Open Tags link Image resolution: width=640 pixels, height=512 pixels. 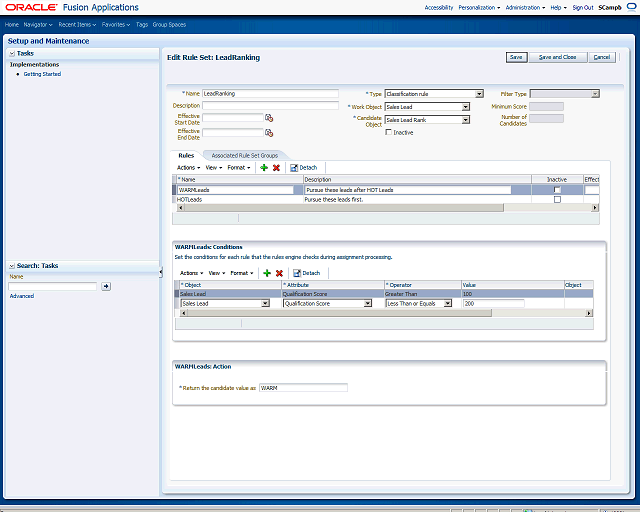click(142, 25)
